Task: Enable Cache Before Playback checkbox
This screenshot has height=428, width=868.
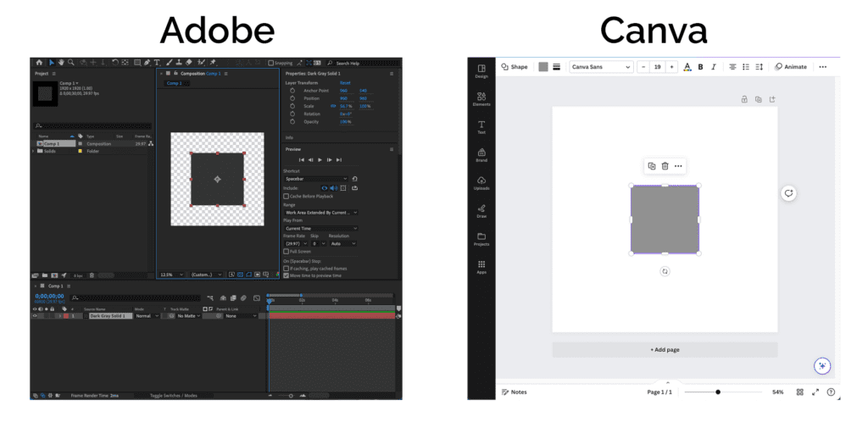Action: [286, 196]
